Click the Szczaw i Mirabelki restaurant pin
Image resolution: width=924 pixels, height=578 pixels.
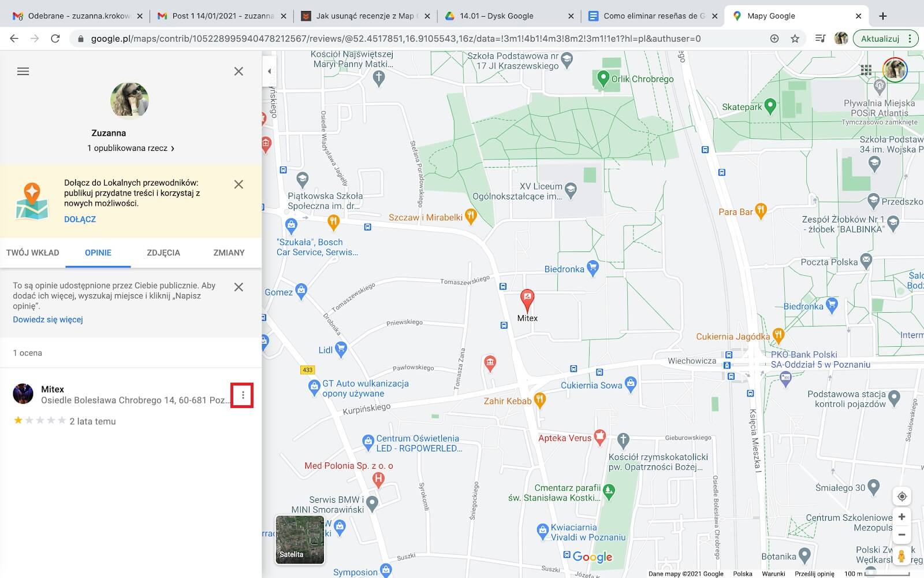coord(471,217)
